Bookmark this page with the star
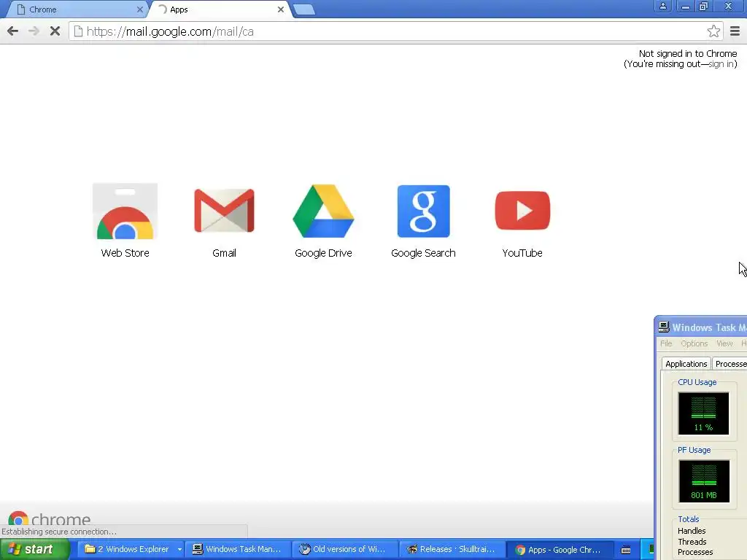747x560 pixels. 713,31
